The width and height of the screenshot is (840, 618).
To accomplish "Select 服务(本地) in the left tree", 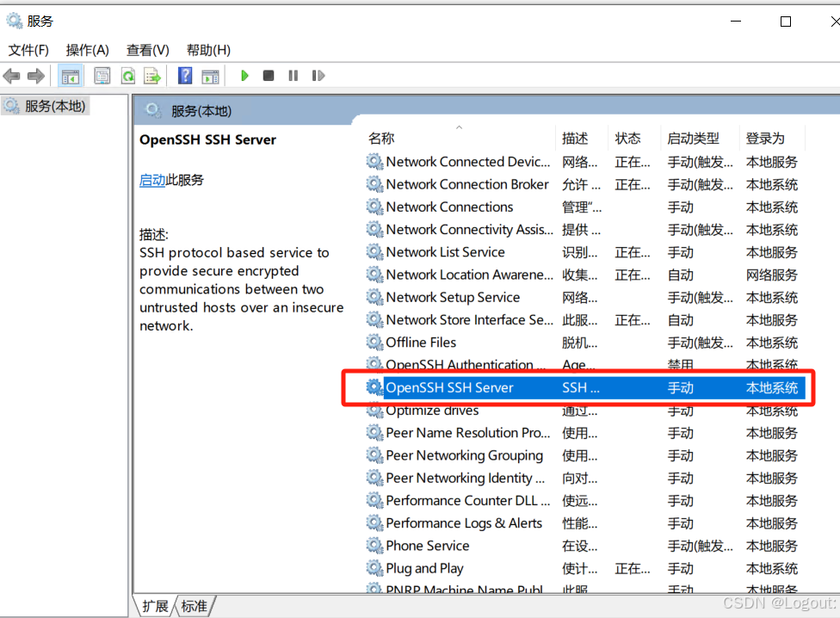I will (46, 106).
